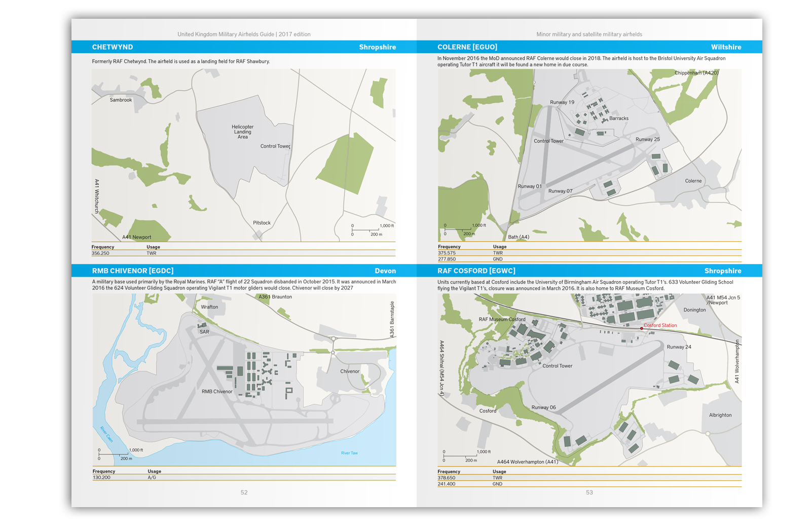This screenshot has width=811, height=532.
Task: Click the SAR label on Chivenor map
Action: 204,332
